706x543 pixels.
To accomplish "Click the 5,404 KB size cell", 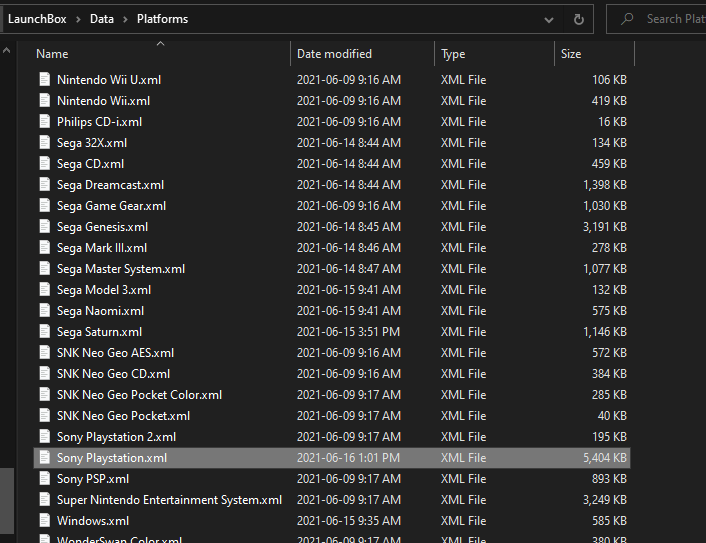I will [x=605, y=458].
